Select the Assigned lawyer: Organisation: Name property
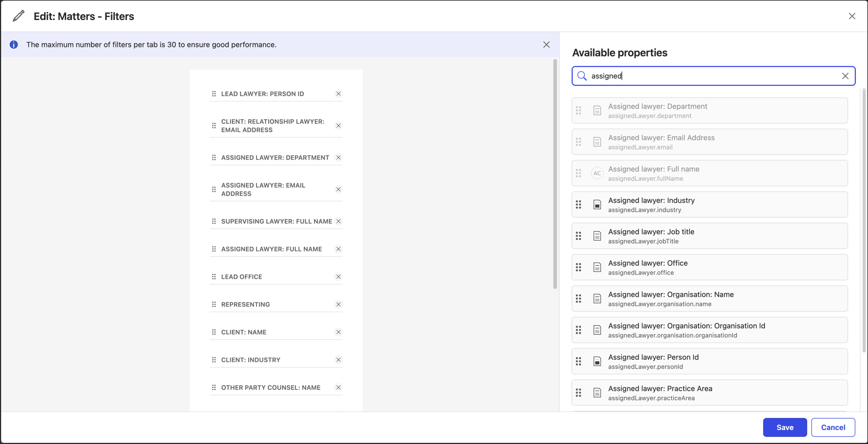868x444 pixels. coord(709,299)
